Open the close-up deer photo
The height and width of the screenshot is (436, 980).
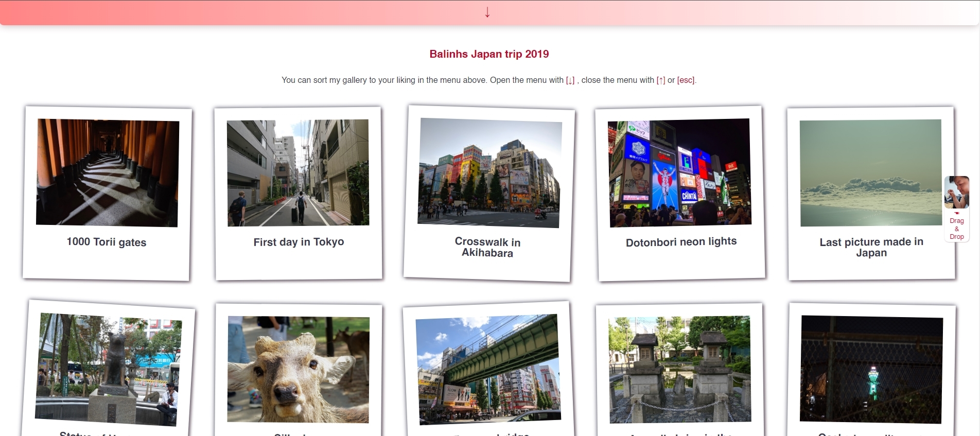coord(298,369)
